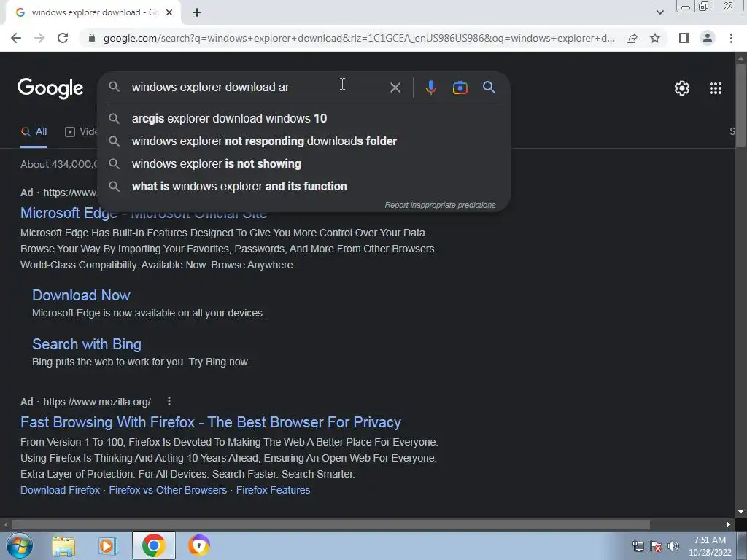Choose suggestion what is windows explorer function

(304, 186)
